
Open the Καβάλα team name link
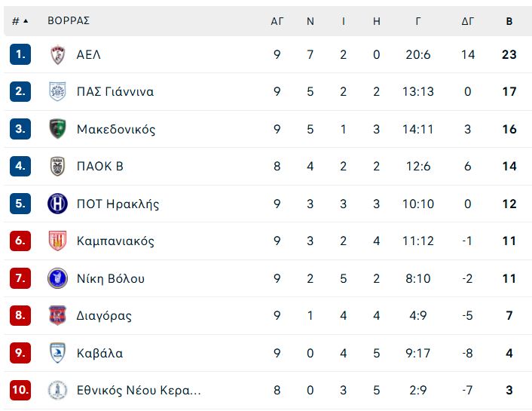(x=99, y=353)
